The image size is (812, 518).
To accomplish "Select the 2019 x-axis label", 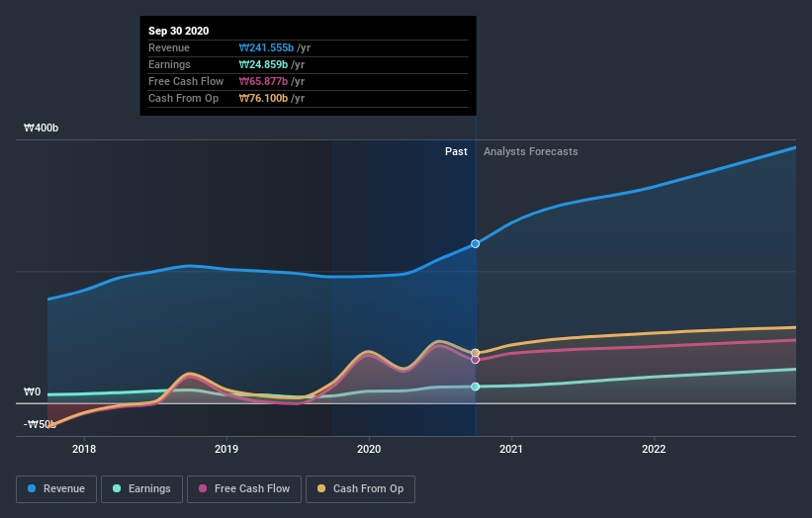I will [226, 449].
